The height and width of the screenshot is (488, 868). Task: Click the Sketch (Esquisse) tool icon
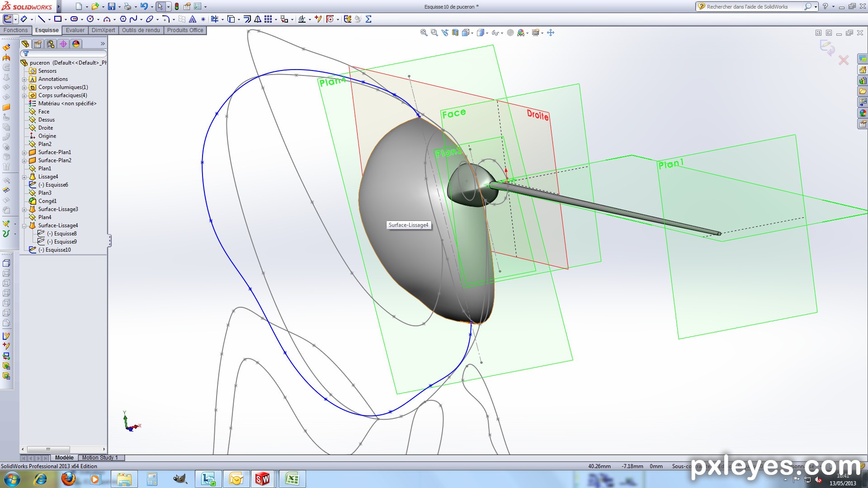click(x=8, y=19)
